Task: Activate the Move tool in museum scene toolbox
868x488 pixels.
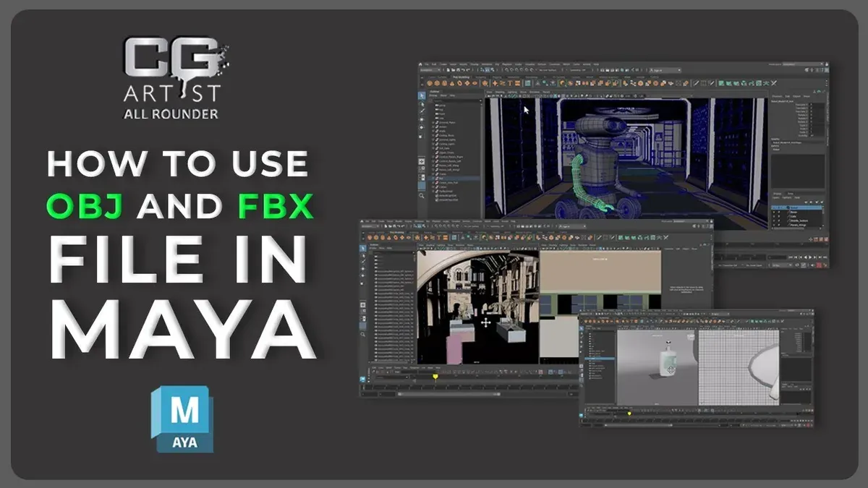Action: click(362, 269)
